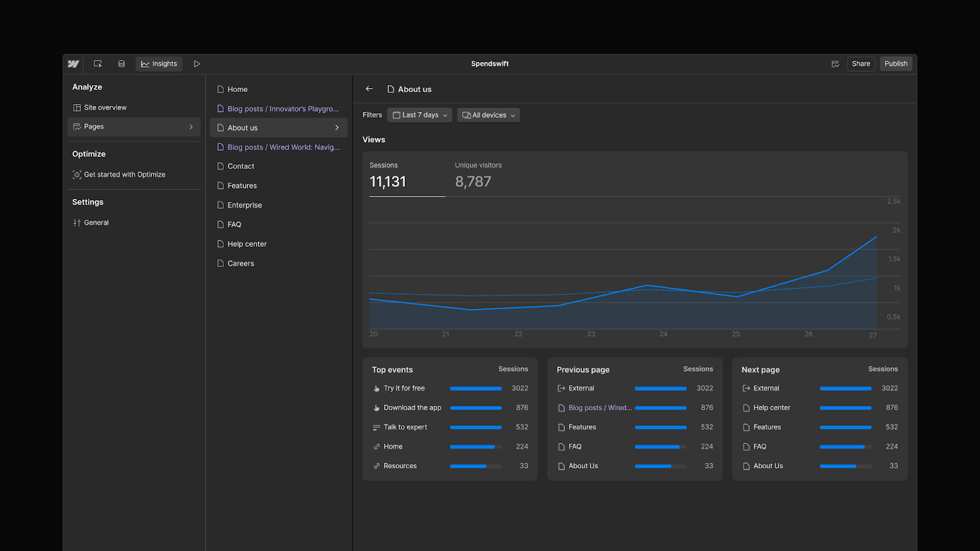The width and height of the screenshot is (980, 551).
Task: Open Help center in Next page list
Action: click(x=772, y=408)
